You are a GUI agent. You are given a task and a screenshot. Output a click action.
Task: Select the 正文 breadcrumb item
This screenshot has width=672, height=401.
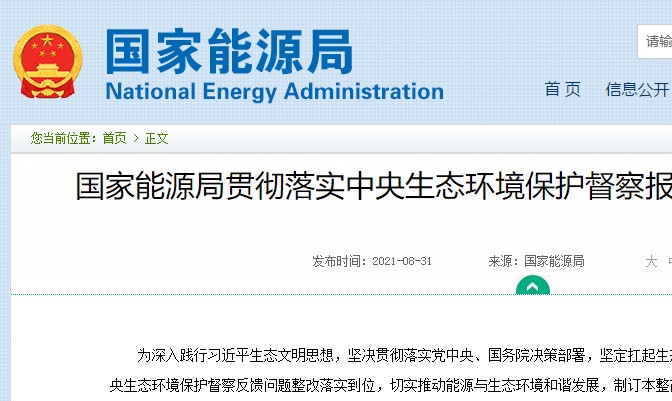click(156, 138)
